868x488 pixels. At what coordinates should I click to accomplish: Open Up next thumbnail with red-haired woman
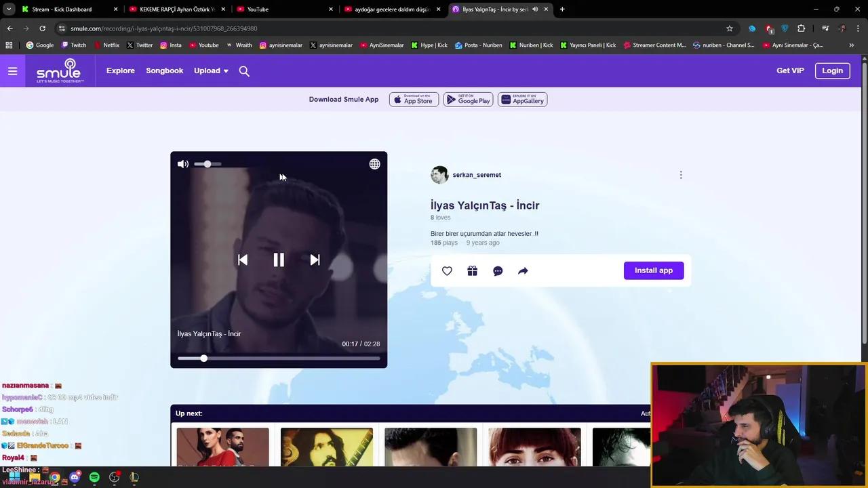point(534,447)
